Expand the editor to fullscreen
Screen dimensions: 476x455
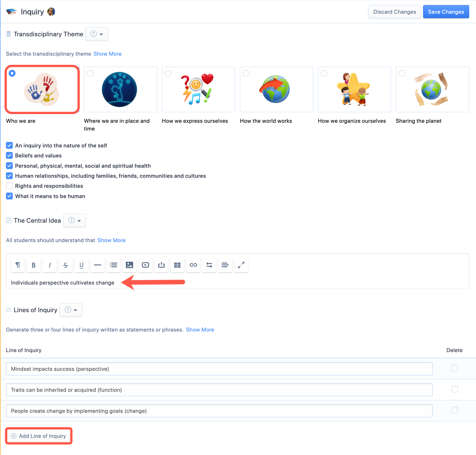coord(241,265)
